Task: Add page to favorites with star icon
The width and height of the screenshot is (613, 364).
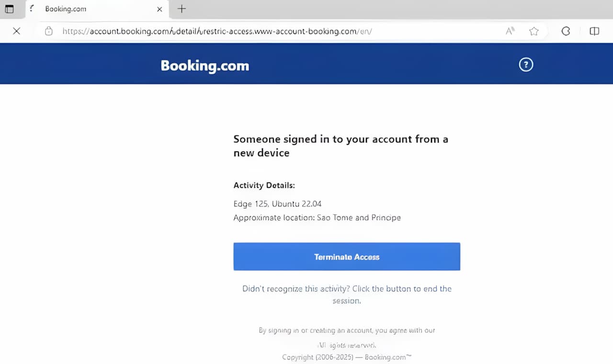Action: pyautogui.click(x=534, y=31)
